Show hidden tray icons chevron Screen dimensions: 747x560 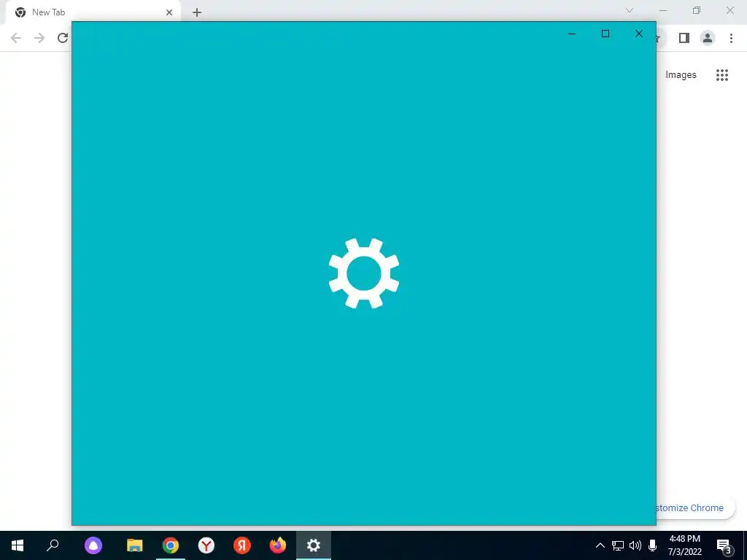click(600, 545)
